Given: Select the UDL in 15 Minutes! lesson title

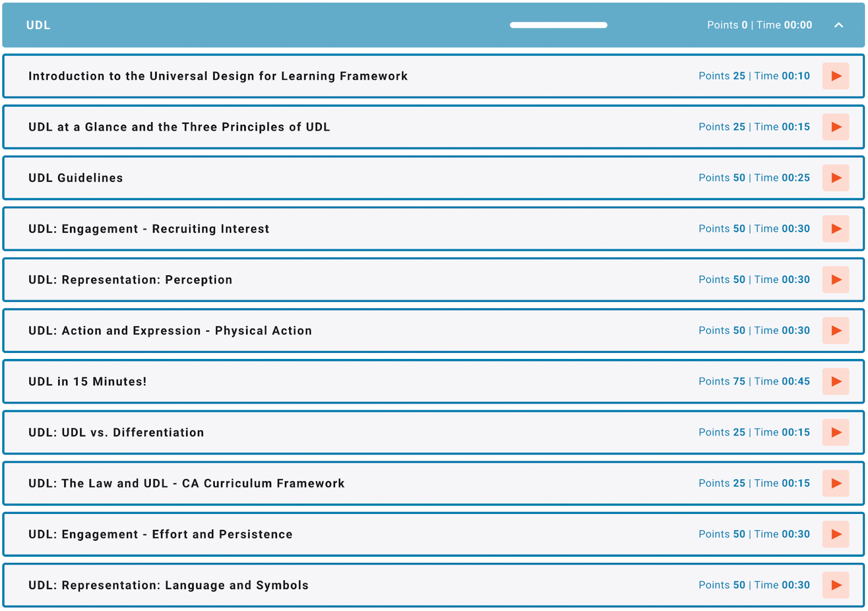Looking at the screenshot, I should pyautogui.click(x=87, y=381).
